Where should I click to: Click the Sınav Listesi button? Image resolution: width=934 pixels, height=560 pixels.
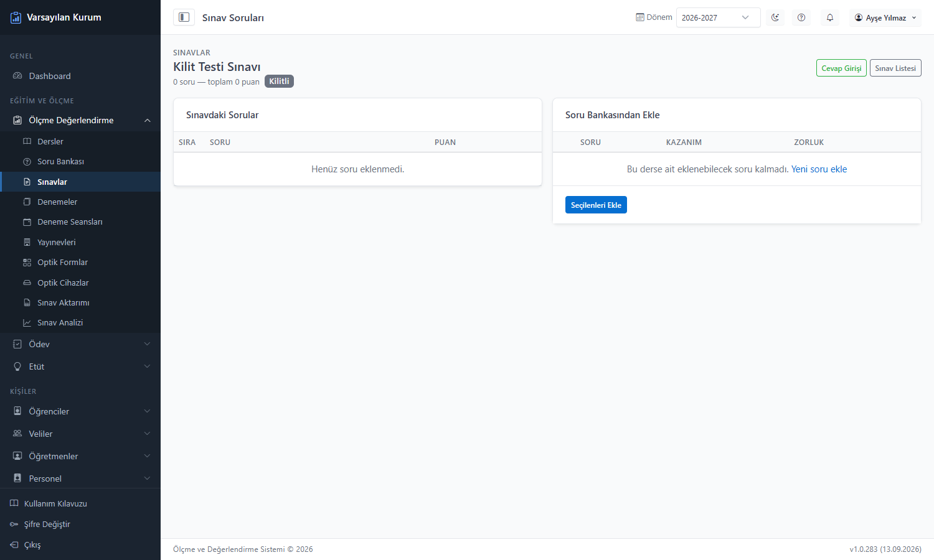click(895, 68)
